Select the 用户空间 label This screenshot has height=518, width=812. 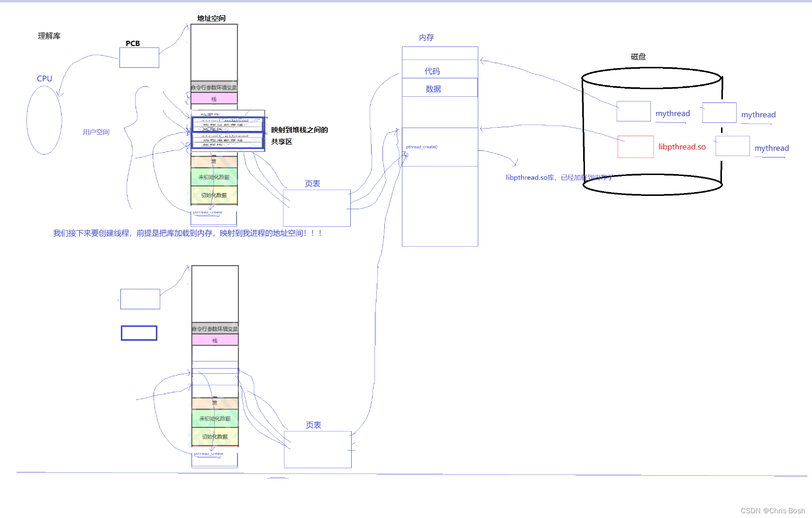click(x=96, y=132)
